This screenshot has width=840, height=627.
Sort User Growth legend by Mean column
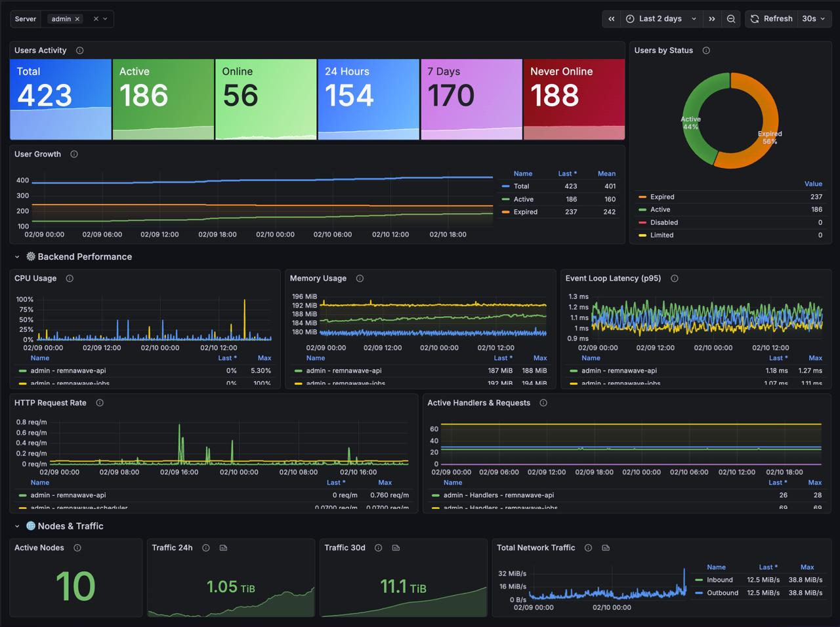pyautogui.click(x=606, y=174)
